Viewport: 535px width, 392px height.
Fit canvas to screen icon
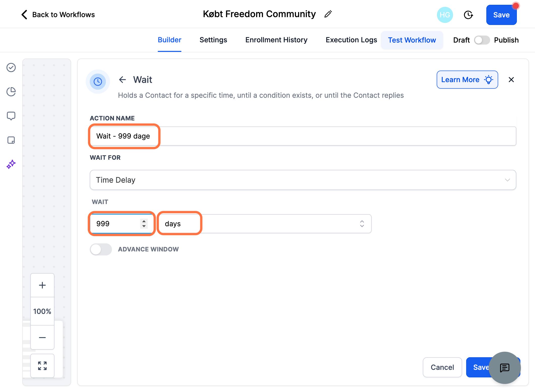pyautogui.click(x=42, y=366)
